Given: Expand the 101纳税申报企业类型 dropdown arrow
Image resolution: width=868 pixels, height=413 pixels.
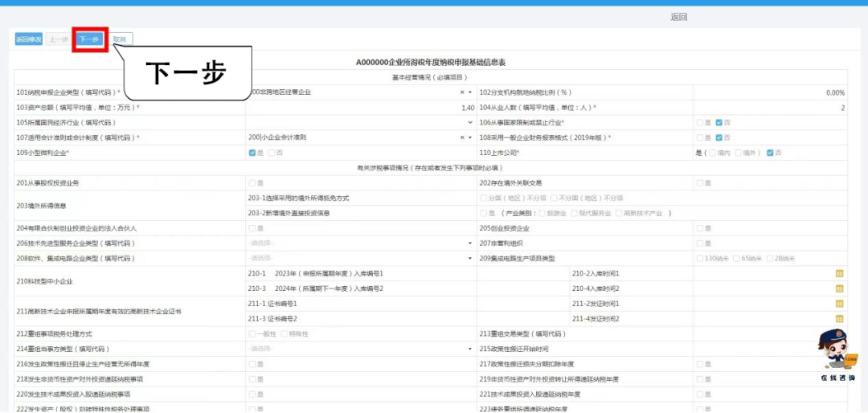Looking at the screenshot, I should point(470,92).
